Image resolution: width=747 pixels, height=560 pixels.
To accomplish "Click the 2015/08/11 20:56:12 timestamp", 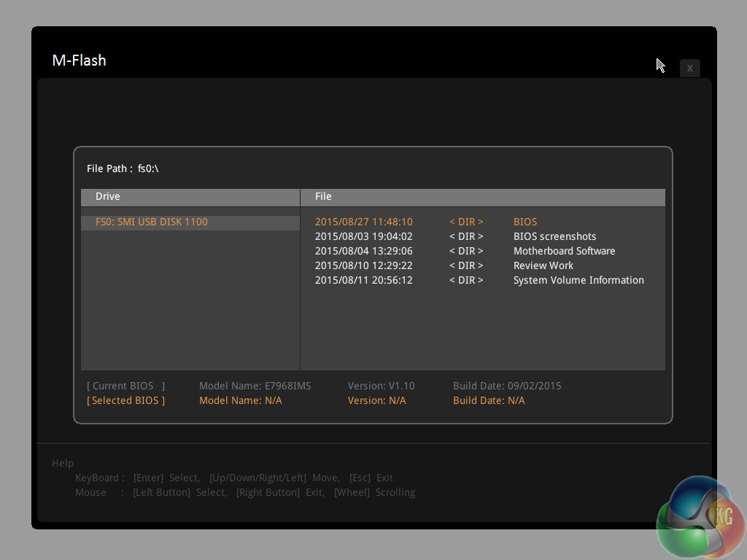I will click(x=363, y=280).
